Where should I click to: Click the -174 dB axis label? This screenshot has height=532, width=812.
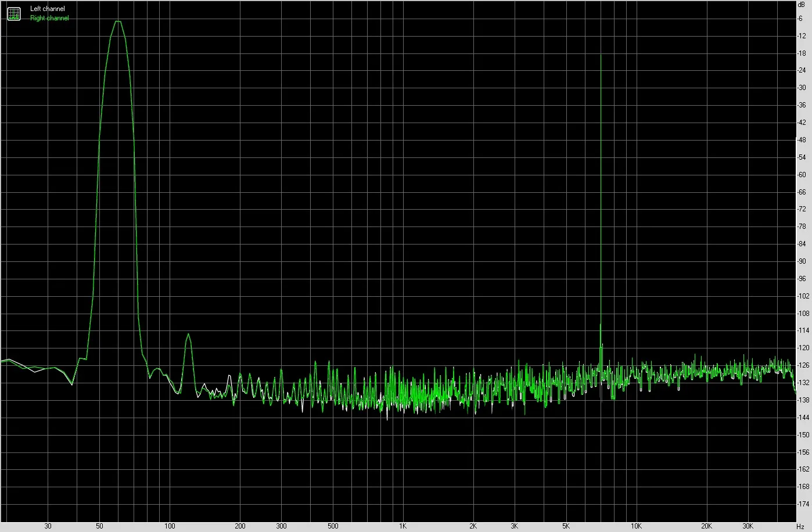pos(803,504)
